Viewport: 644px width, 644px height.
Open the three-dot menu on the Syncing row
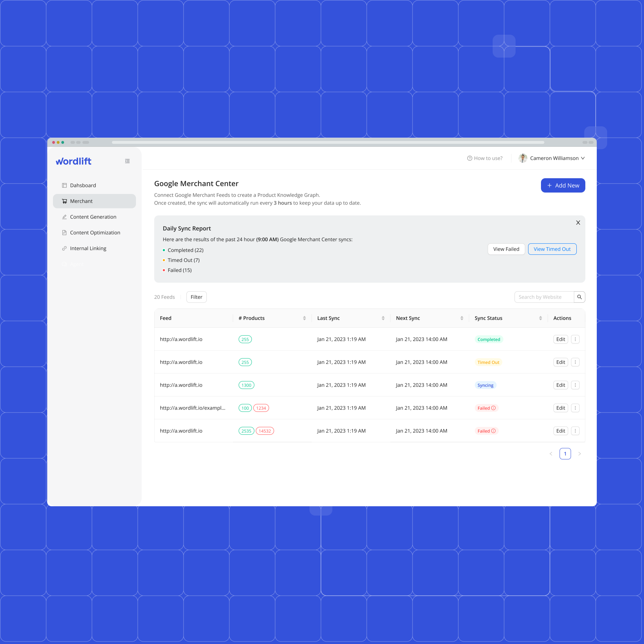tap(575, 385)
